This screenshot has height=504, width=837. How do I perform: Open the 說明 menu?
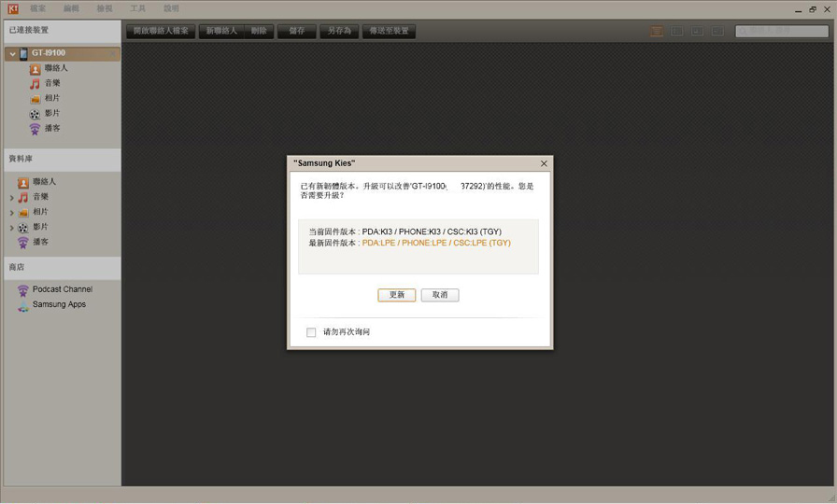click(x=171, y=9)
